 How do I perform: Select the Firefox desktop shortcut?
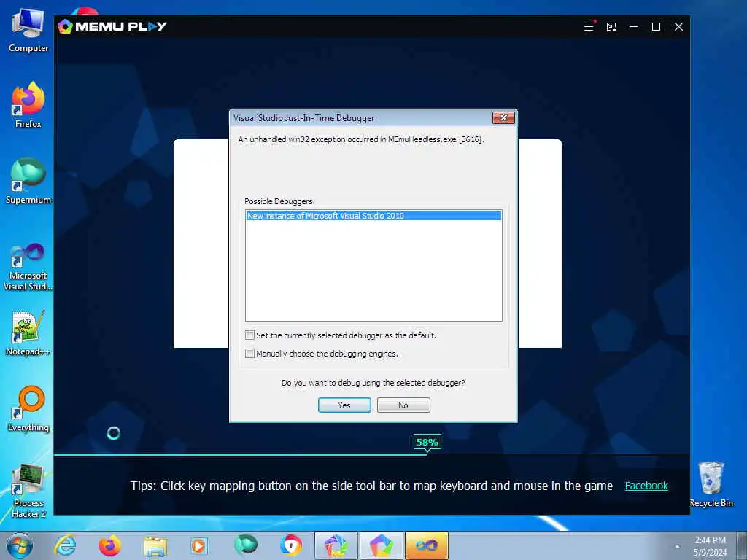(x=28, y=105)
